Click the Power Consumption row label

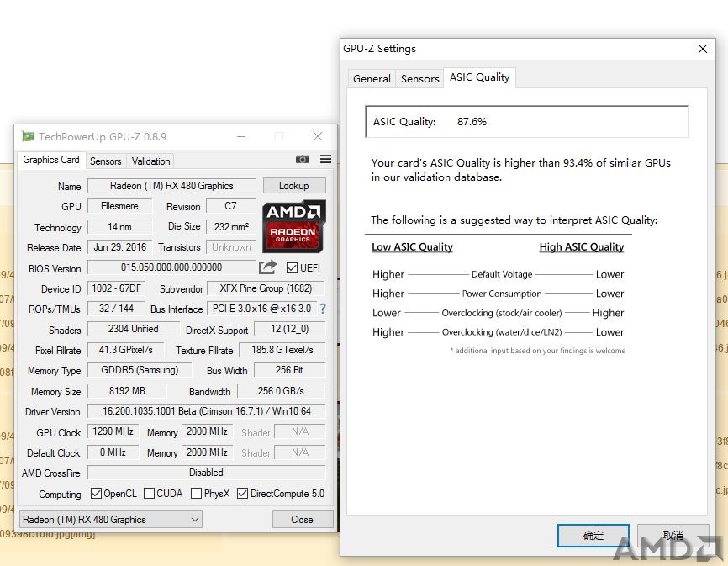point(502,294)
